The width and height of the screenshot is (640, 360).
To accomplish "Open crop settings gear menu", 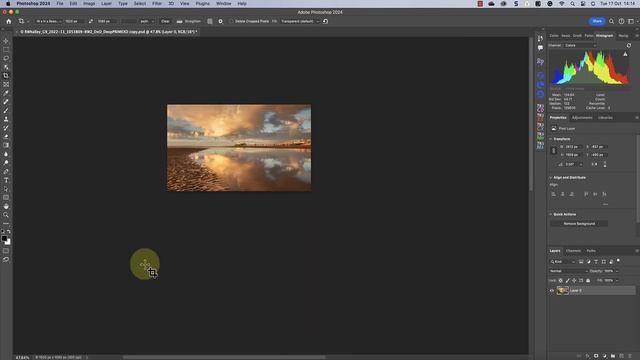I will pos(220,21).
